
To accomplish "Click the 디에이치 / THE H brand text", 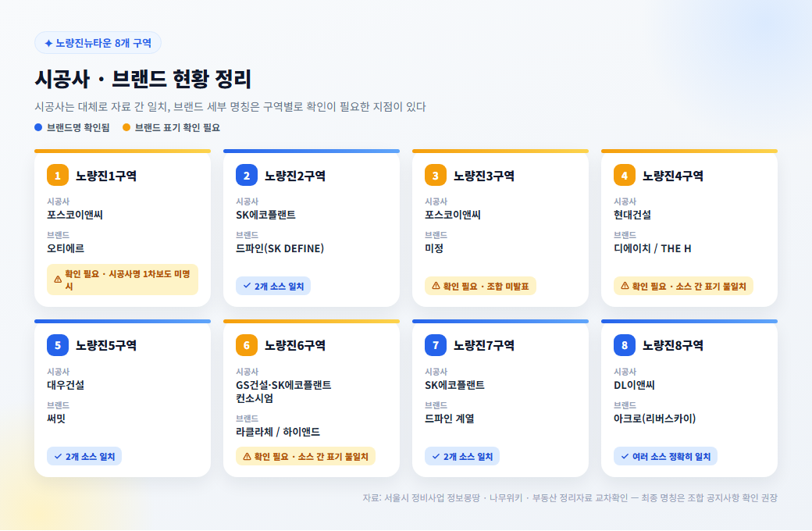I will tap(653, 248).
